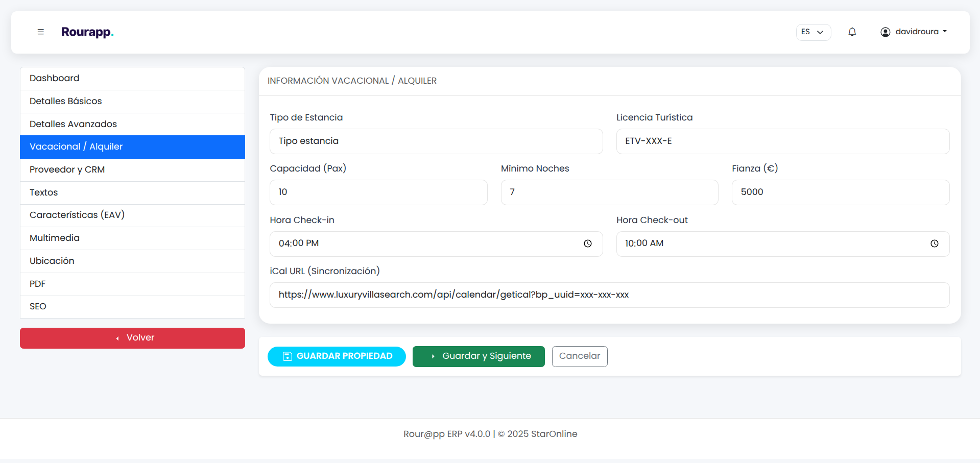This screenshot has height=463, width=980.
Task: Click the user avatar icon beside davidroura
Action: [x=885, y=32]
